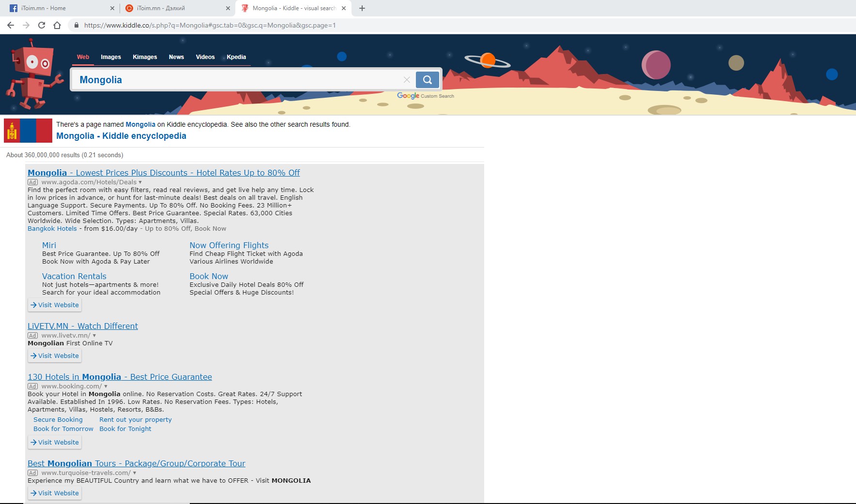Viewport: 856px width, 504px height.
Task: Click Visit Website under Booking.com ad
Action: point(55,442)
